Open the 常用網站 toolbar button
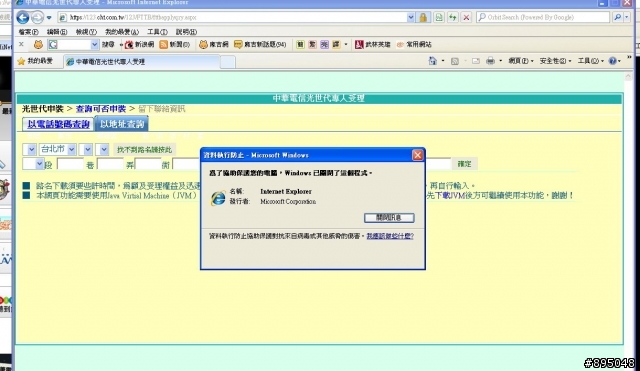This screenshot has height=371, width=640. (414, 44)
